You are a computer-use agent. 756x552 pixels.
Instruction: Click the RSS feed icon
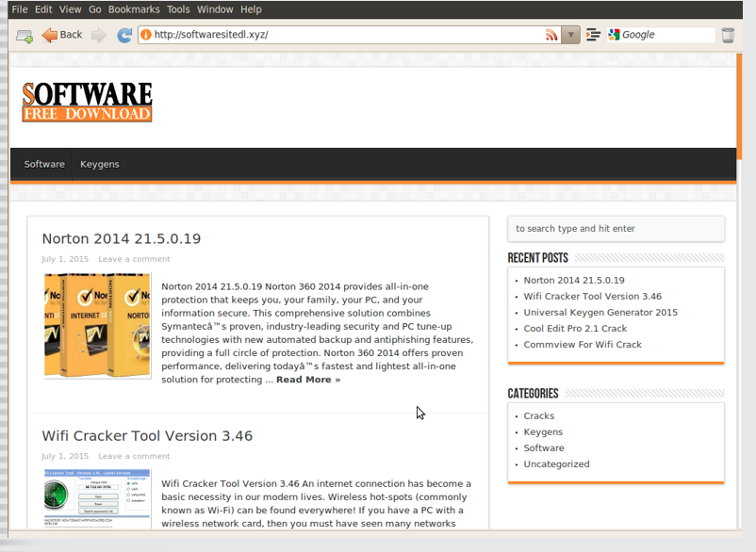click(x=551, y=35)
